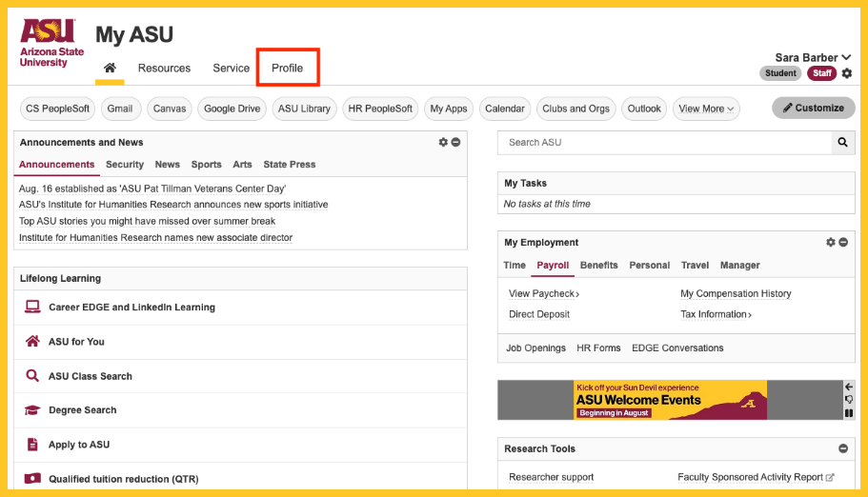Expand the View More dropdown
This screenshot has height=497, width=868.
706,109
